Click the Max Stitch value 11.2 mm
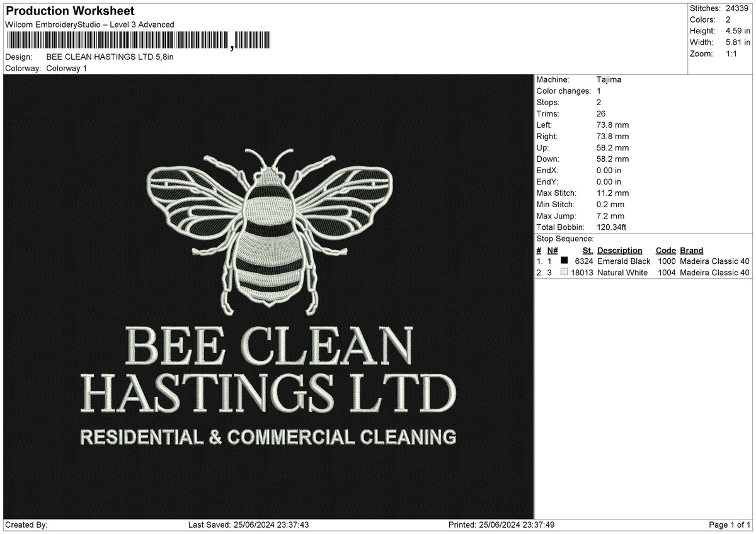Screen dimensions: 756x534 tap(612, 193)
